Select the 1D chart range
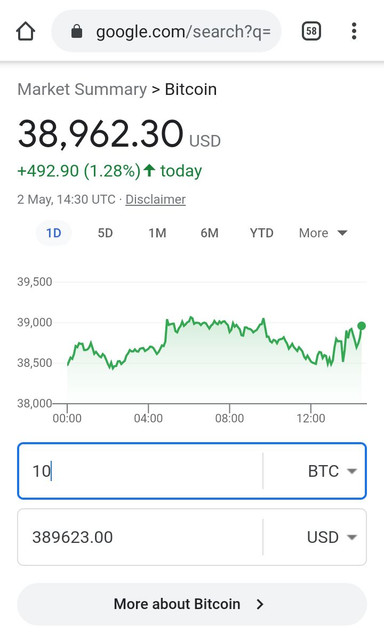 tap(53, 233)
